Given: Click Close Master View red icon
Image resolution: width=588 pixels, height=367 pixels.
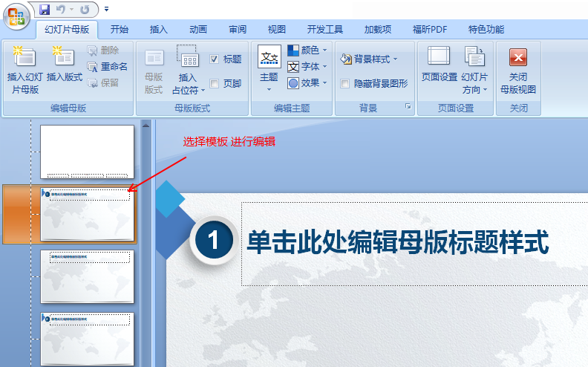Looking at the screenshot, I should 518,58.
